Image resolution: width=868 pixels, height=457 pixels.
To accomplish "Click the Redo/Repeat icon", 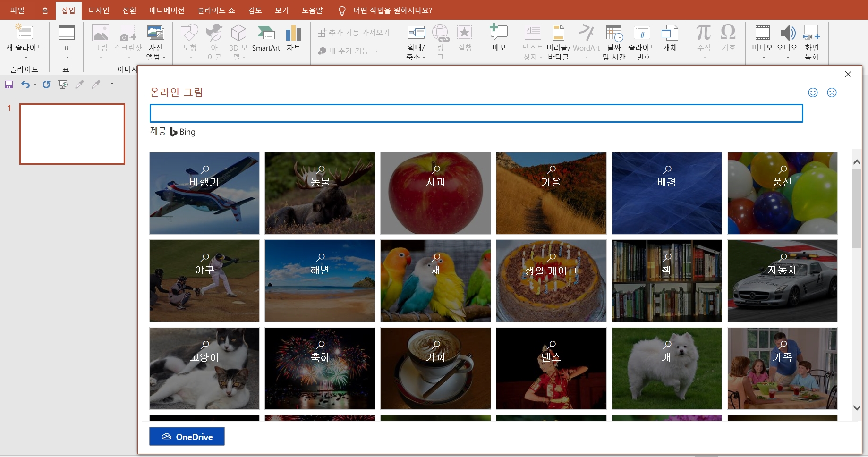I will (x=46, y=85).
